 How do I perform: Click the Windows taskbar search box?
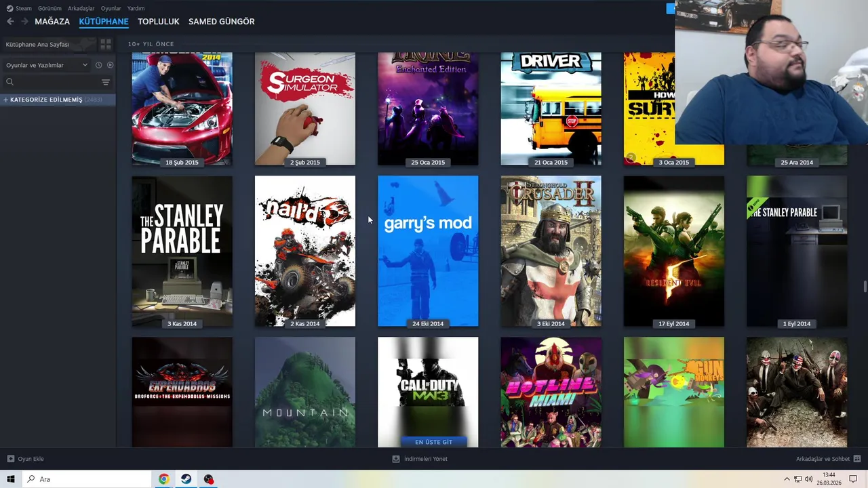86,479
